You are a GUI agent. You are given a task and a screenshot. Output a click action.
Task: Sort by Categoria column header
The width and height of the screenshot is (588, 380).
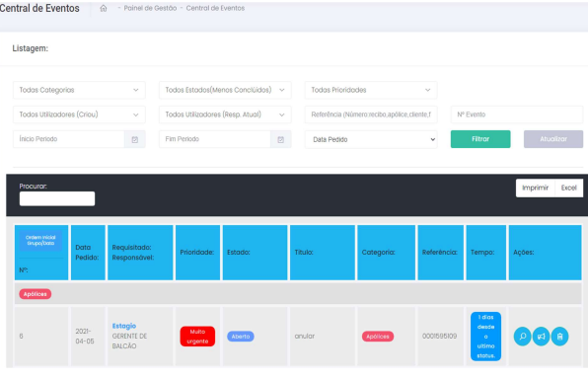pyautogui.click(x=387, y=253)
